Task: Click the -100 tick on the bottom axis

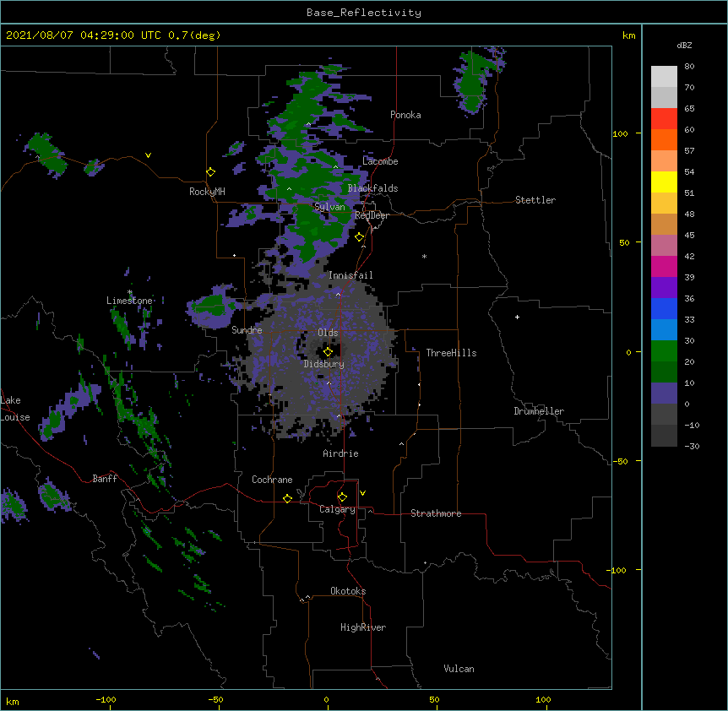Action: 106,699
